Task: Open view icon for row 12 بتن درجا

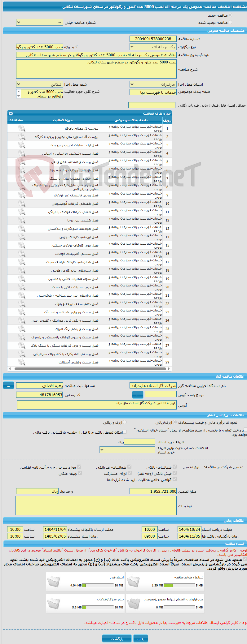Action: 22,220
